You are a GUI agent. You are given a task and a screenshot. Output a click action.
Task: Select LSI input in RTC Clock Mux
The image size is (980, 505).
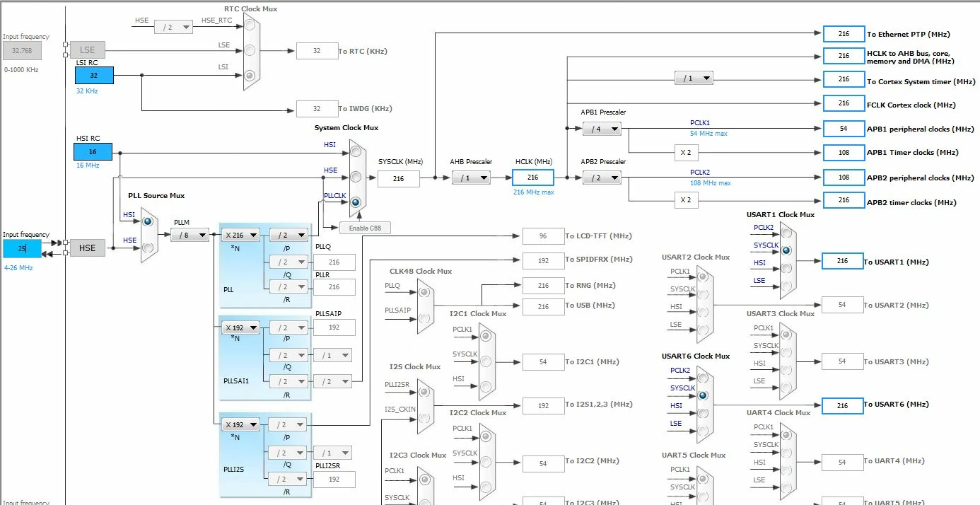point(249,74)
